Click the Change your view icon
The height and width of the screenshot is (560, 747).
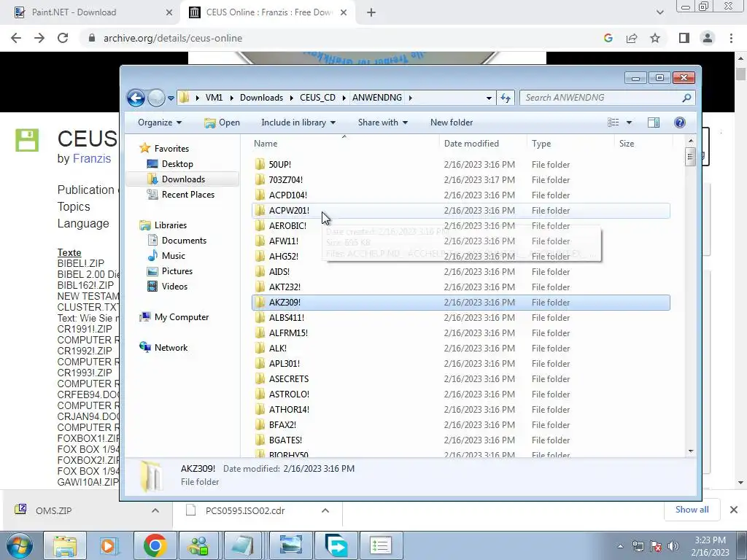point(613,122)
